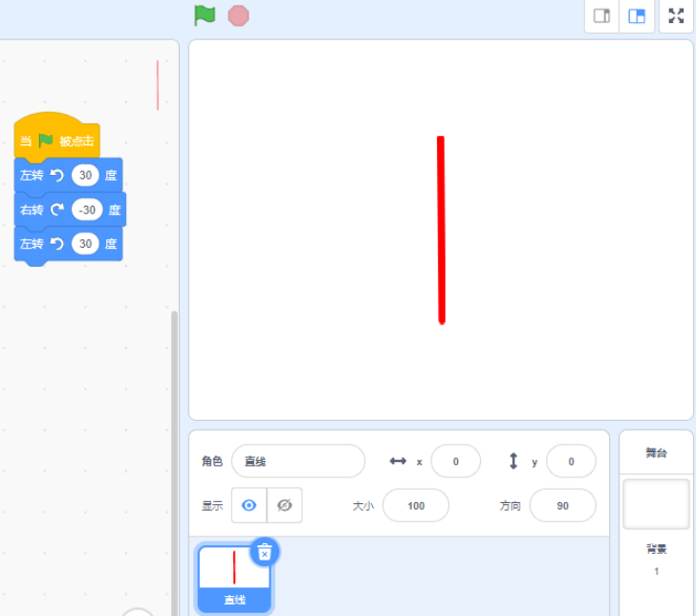696x616 pixels.
Task: Switch to large stage layout
Action: pyautogui.click(x=637, y=16)
